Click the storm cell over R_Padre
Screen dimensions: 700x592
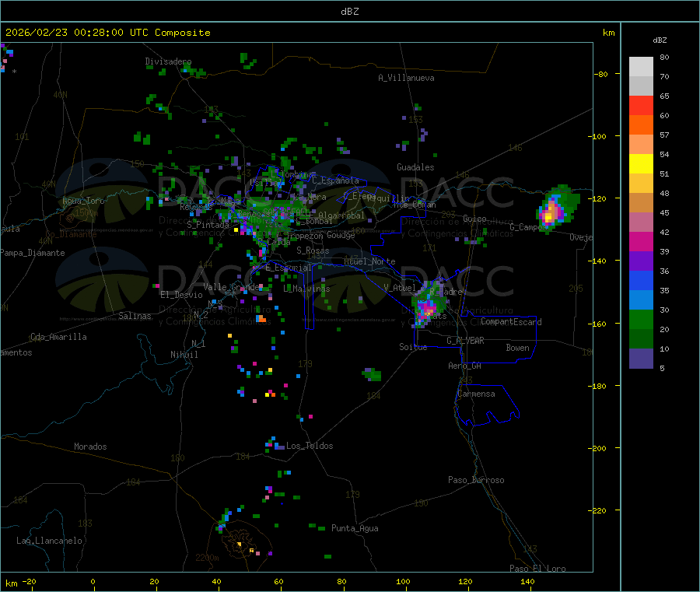tap(429, 306)
